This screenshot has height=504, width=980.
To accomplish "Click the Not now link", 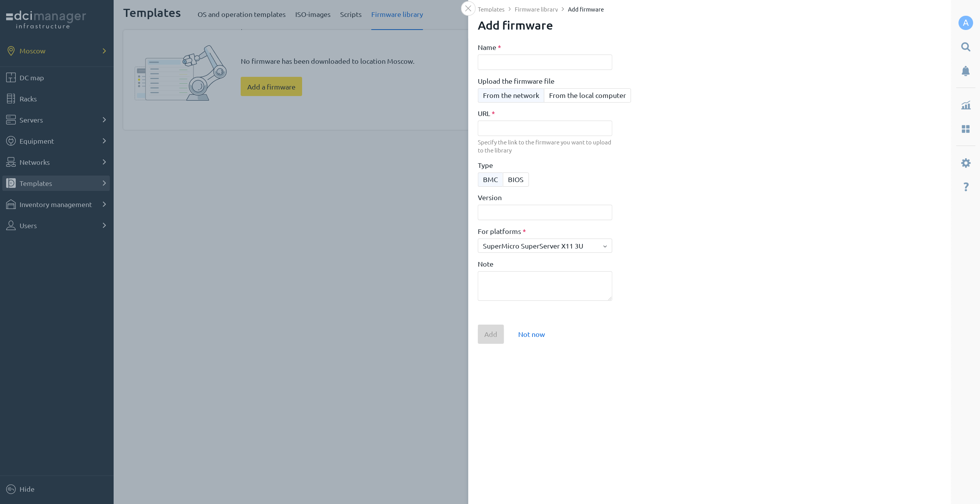I will coord(531,335).
